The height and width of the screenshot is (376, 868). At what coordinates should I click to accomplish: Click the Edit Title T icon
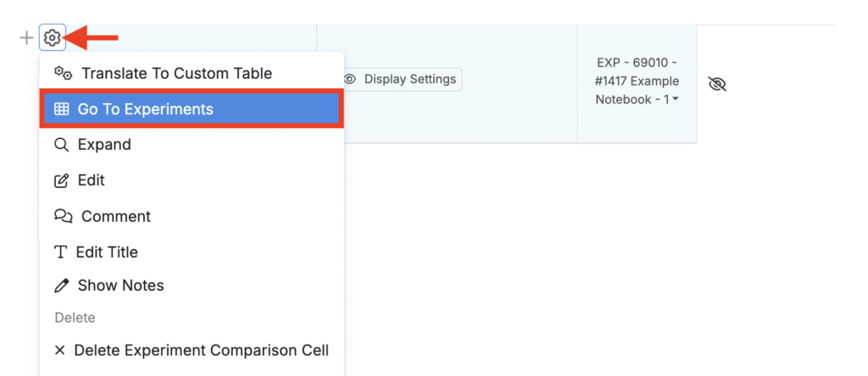[60, 252]
